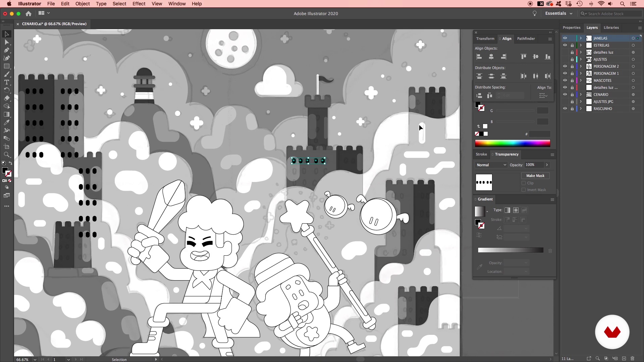
Task: Switch to the Properties tab
Action: tap(572, 27)
